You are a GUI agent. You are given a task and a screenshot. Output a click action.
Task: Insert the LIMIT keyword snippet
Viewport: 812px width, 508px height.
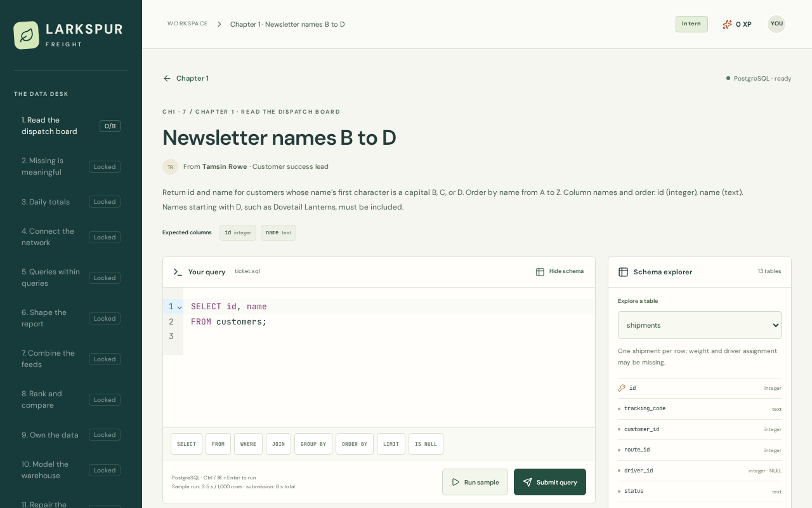[x=391, y=444]
